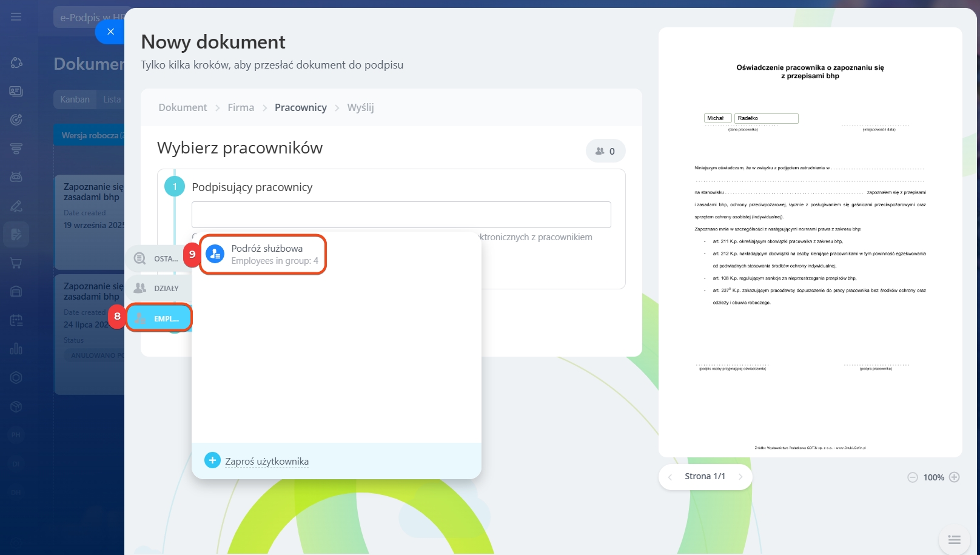Zoom out the document preview

pyautogui.click(x=913, y=477)
